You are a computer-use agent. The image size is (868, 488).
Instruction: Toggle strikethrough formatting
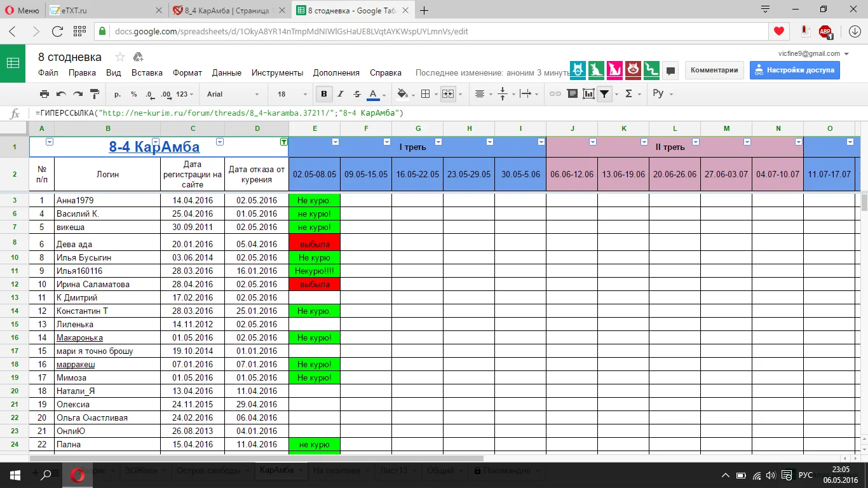click(356, 94)
